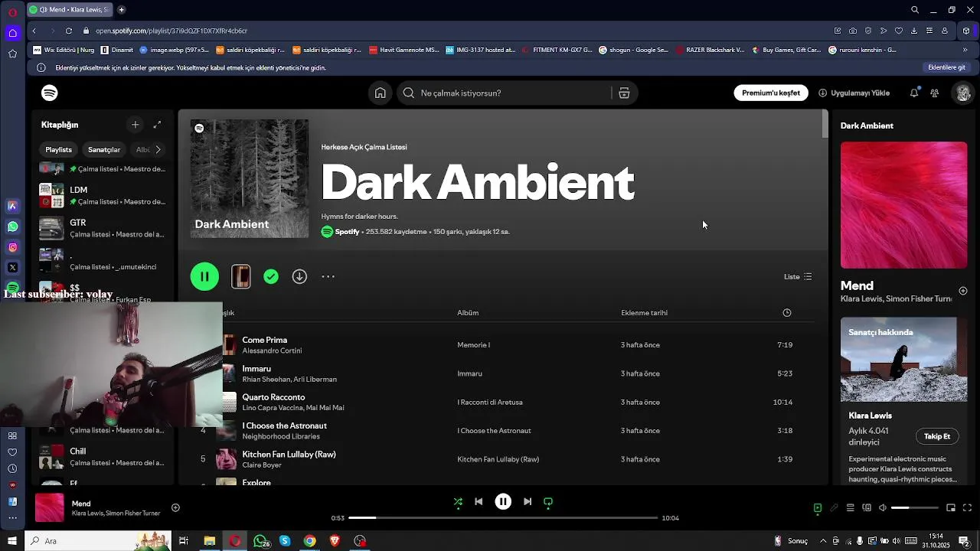Expand hidden bookmarks chevron
Image resolution: width=980 pixels, height=551 pixels.
pos(965,50)
